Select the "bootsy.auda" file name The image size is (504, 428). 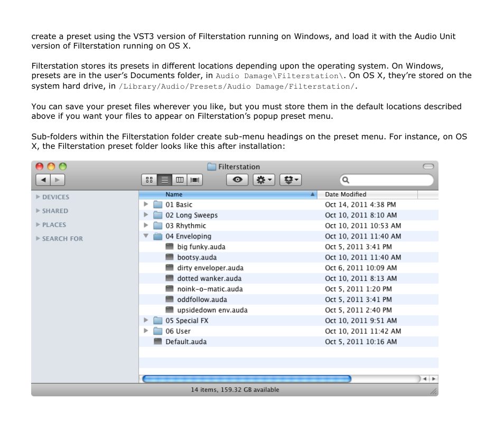click(197, 257)
